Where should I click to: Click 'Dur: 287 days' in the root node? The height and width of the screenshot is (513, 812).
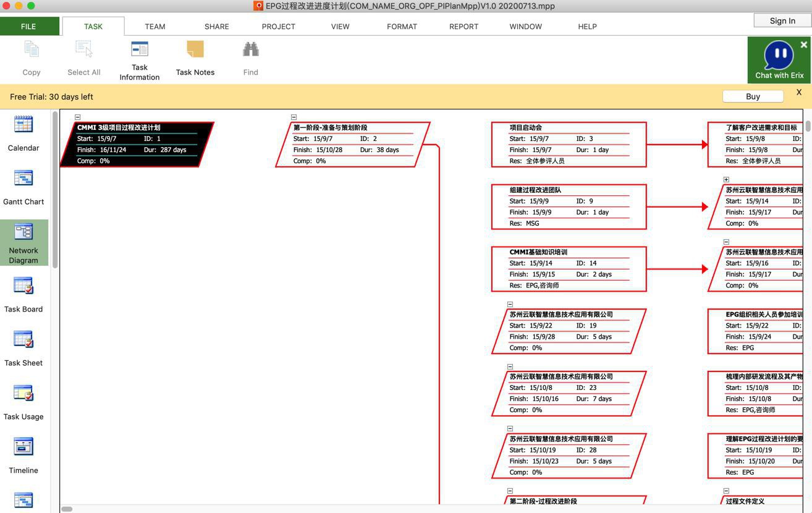[165, 150]
